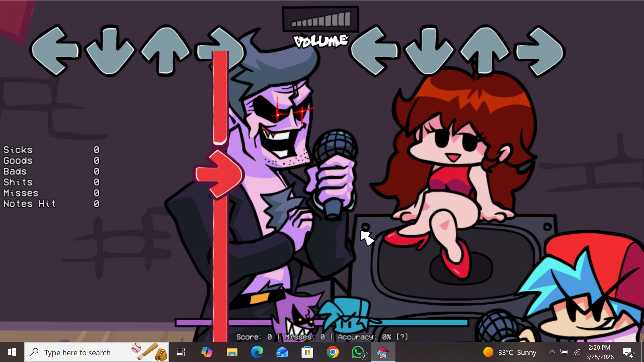644x362 pixels.
Task: Click the battery status tray icon
Action: 564,352
